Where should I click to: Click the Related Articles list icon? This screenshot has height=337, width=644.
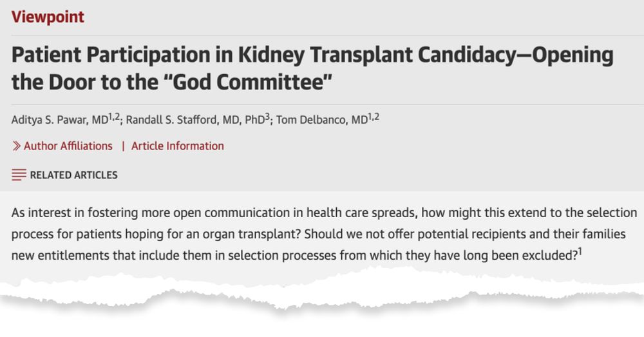19,175
